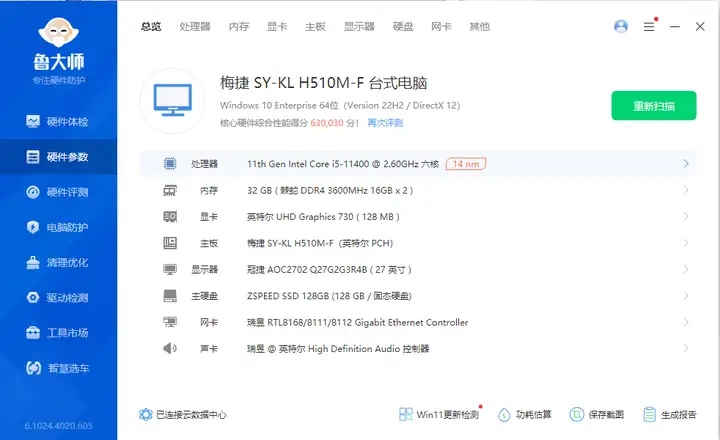This screenshot has height=440, width=720.
Task: Click the graphics card icon
Action: point(170,216)
